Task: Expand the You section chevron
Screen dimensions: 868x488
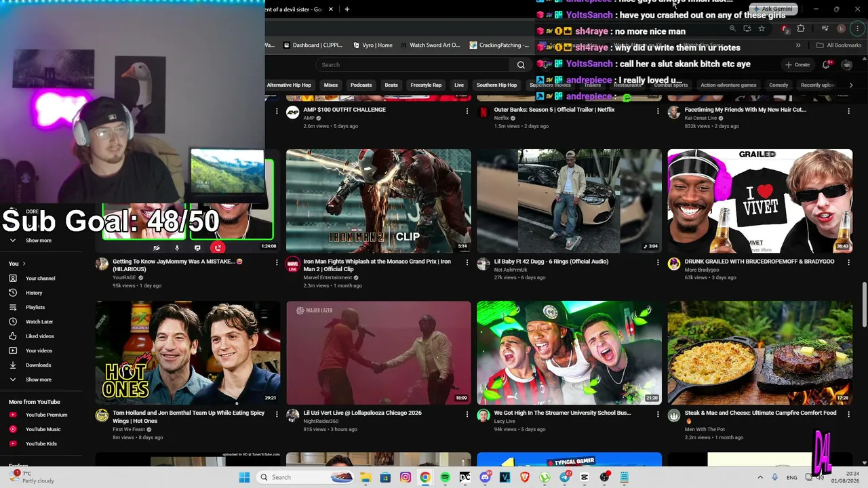Action: (x=24, y=264)
